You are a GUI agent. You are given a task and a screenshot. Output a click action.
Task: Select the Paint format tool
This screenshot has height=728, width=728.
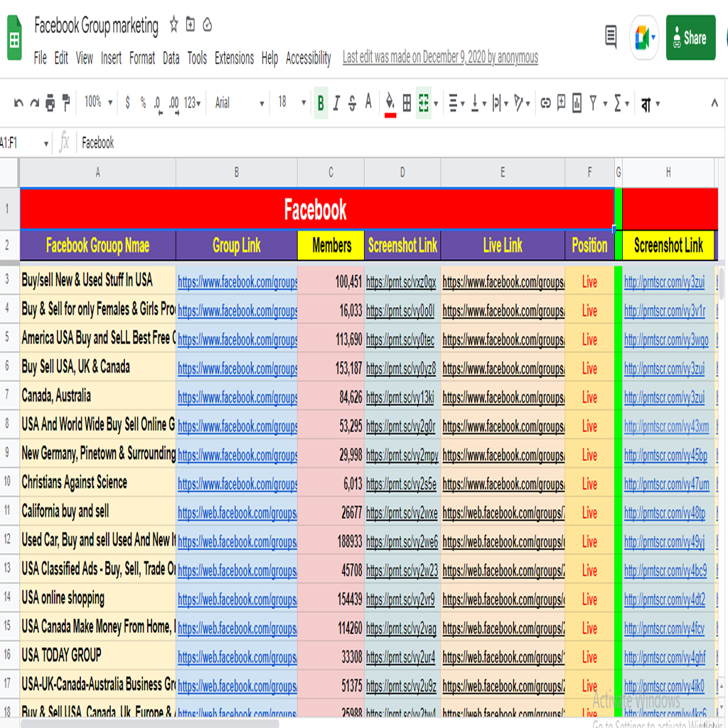pyautogui.click(x=66, y=102)
